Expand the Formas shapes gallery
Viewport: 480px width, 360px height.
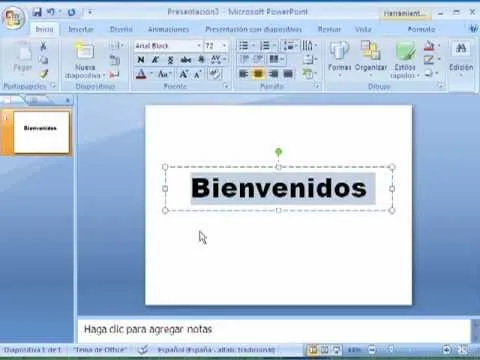pyautogui.click(x=339, y=59)
